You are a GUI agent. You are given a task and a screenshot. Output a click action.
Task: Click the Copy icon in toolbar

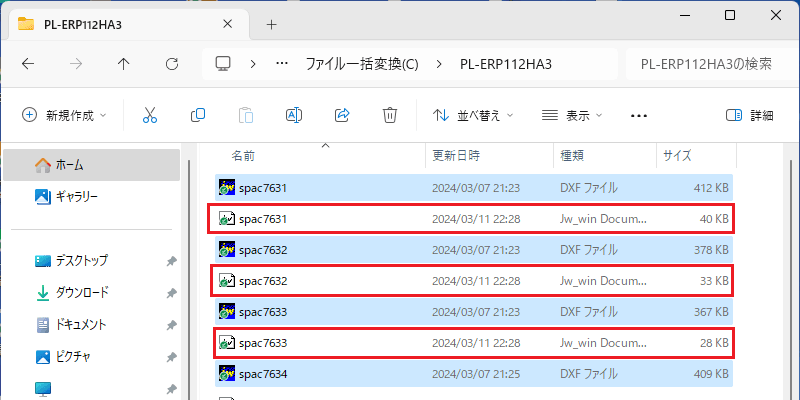(197, 115)
